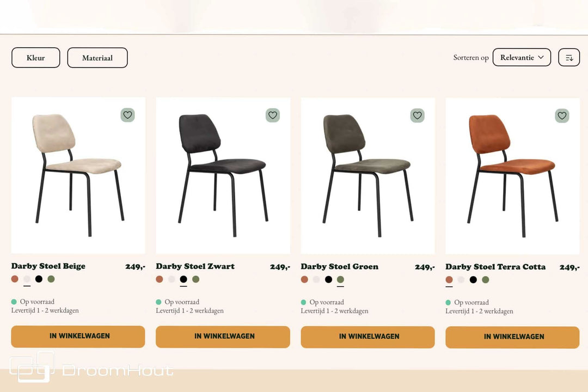The width and height of the screenshot is (588, 392).
Task: Click heart icon on Darby Stoel Zwart
Action: [x=272, y=115]
